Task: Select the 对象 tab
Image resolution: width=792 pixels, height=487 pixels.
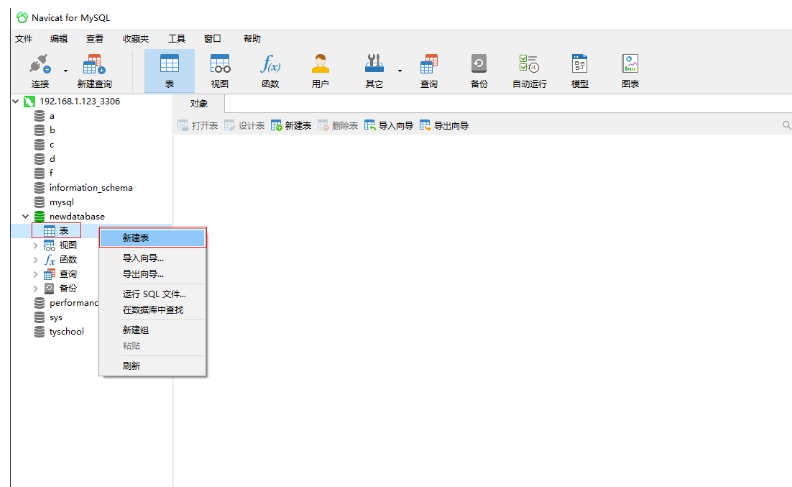Action: coord(199,103)
